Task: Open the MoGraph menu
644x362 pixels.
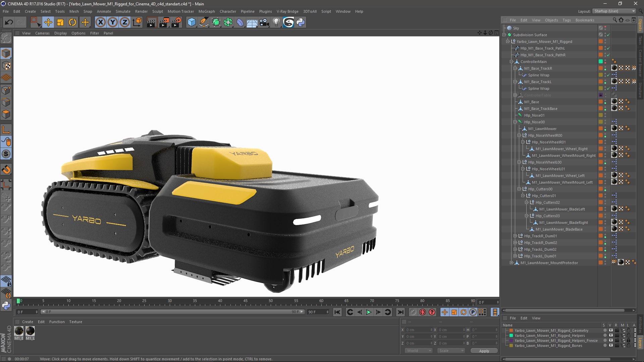Action: 207,11
